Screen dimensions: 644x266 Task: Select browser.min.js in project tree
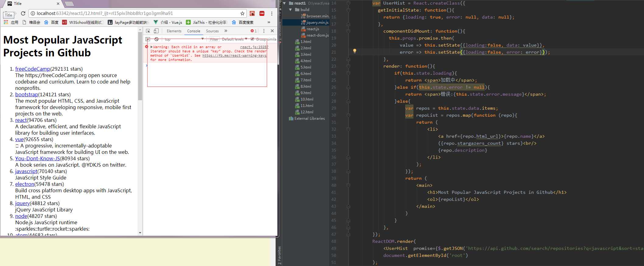315,16
